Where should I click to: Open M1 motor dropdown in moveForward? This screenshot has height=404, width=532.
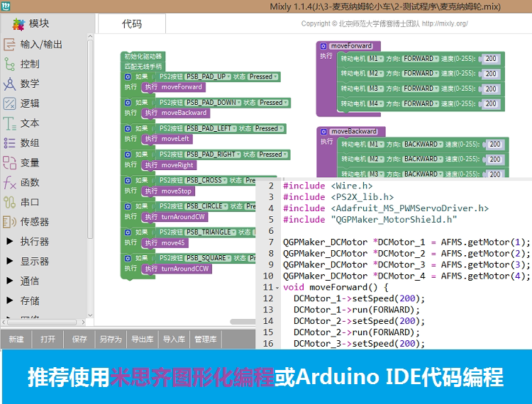[376, 59]
